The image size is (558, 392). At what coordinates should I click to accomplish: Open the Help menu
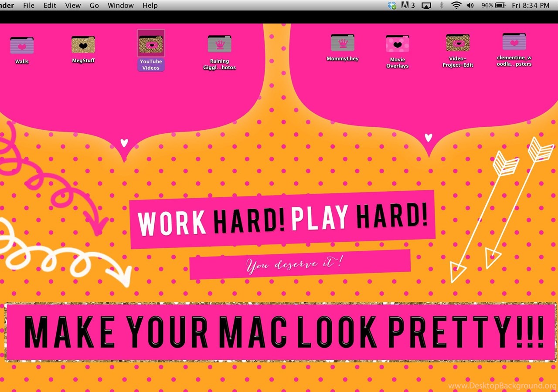[x=150, y=5]
